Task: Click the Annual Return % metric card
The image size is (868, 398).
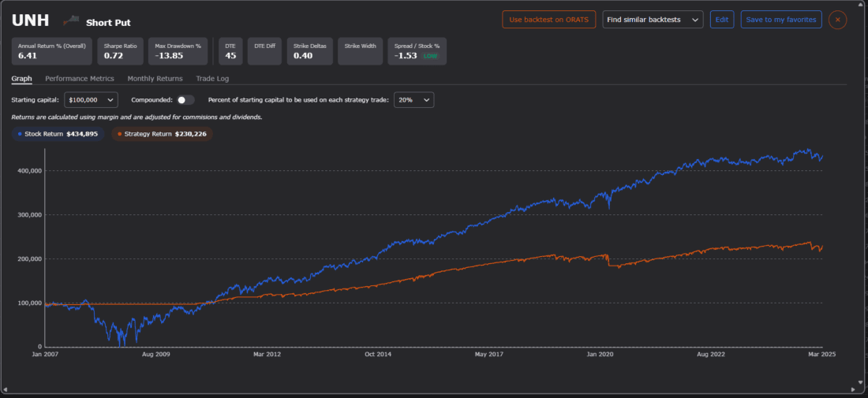Action: [x=52, y=51]
